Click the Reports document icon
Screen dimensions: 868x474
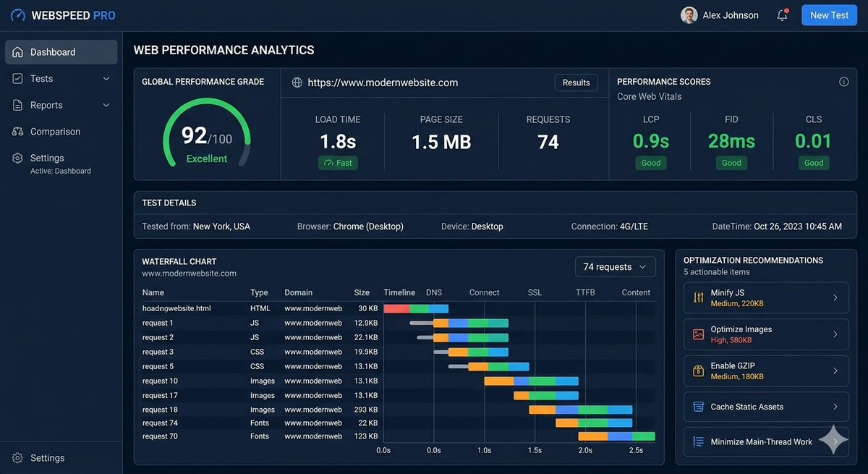(17, 105)
